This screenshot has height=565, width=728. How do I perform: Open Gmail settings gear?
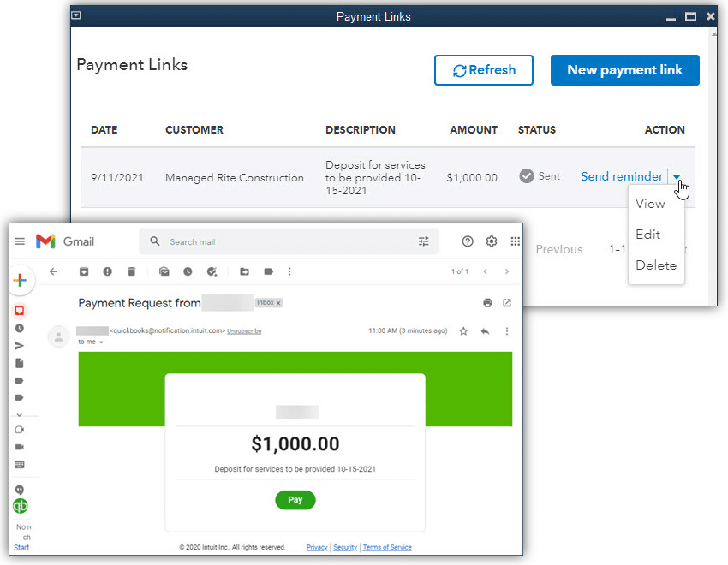(x=492, y=241)
